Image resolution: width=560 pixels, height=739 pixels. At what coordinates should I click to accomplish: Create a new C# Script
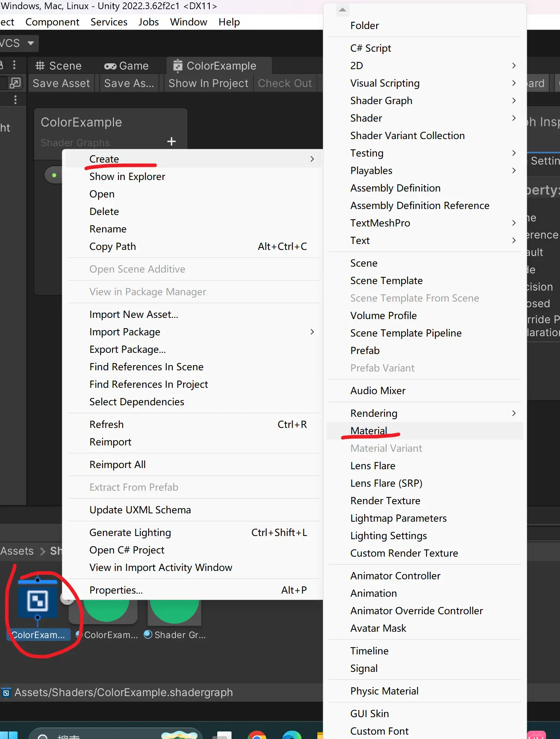pyautogui.click(x=425, y=48)
